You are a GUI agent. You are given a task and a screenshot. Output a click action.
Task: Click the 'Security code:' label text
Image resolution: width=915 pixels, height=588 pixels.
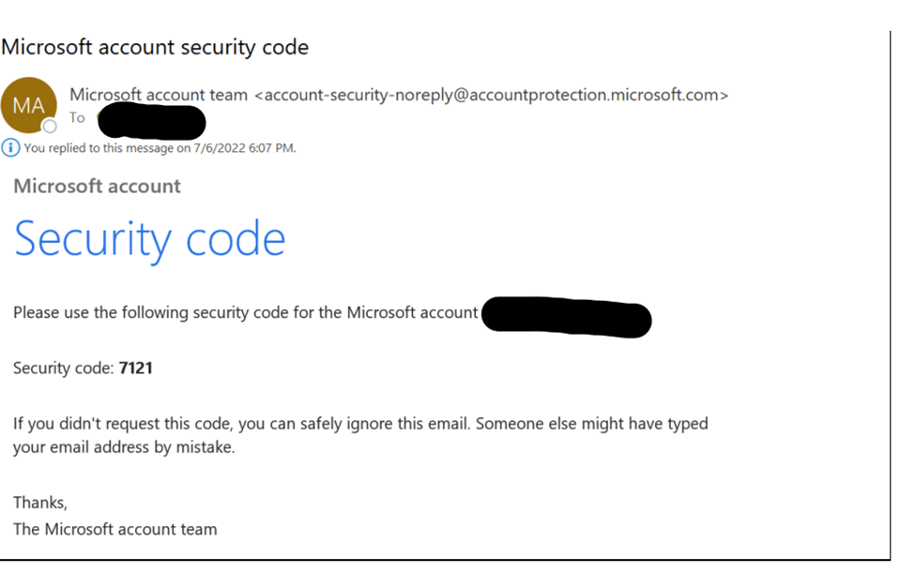[64, 368]
